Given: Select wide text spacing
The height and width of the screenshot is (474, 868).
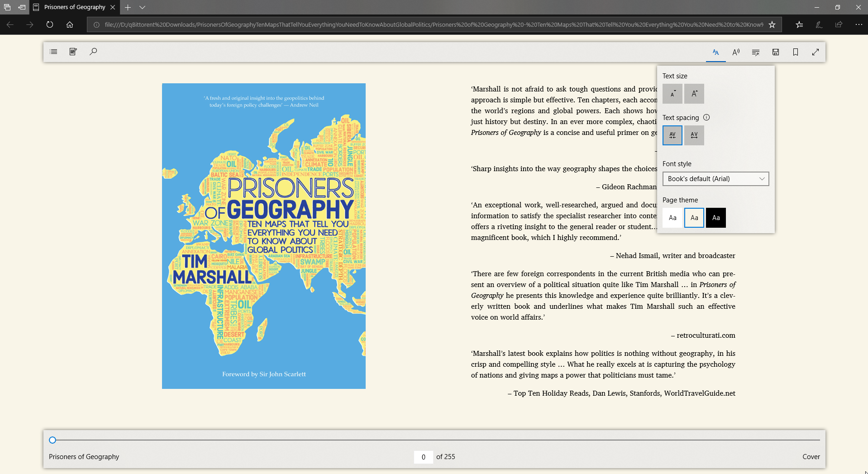Looking at the screenshot, I should click(694, 135).
